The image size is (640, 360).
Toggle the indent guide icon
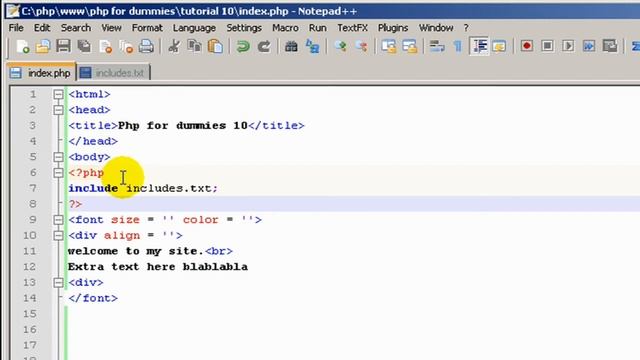point(479,47)
